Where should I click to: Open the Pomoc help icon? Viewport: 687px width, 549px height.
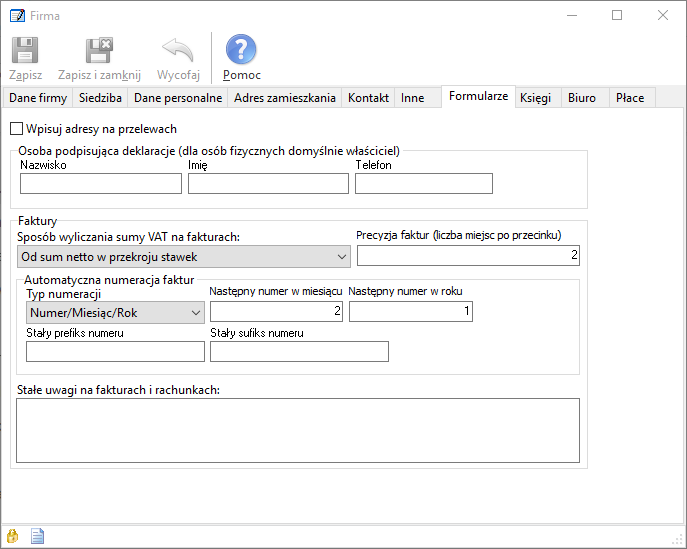(x=241, y=51)
